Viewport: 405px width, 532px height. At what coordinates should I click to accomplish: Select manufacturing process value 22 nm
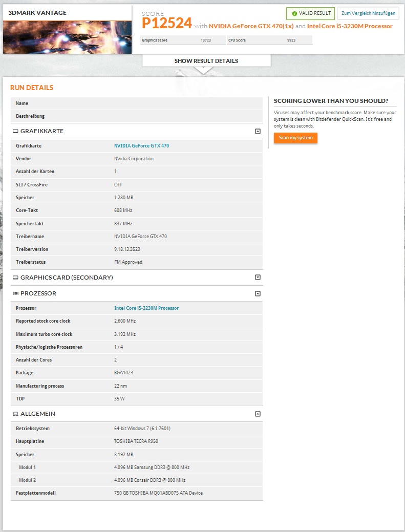[x=120, y=386]
